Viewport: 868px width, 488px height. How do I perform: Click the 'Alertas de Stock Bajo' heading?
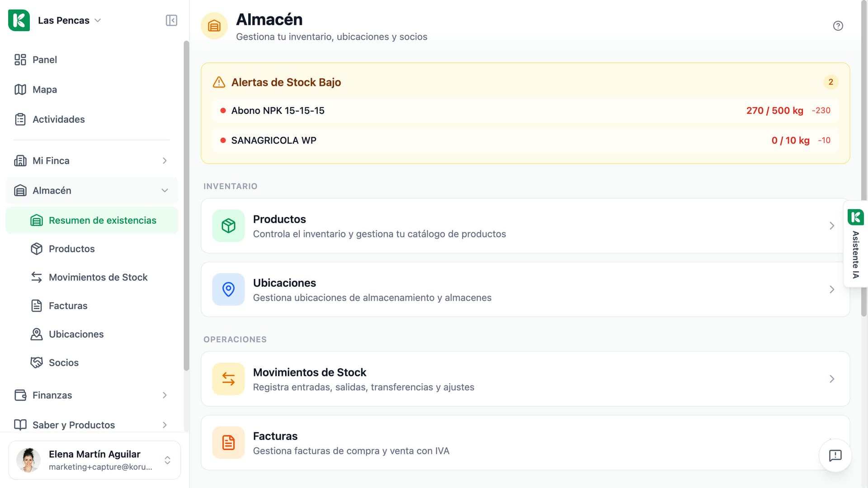(x=286, y=82)
